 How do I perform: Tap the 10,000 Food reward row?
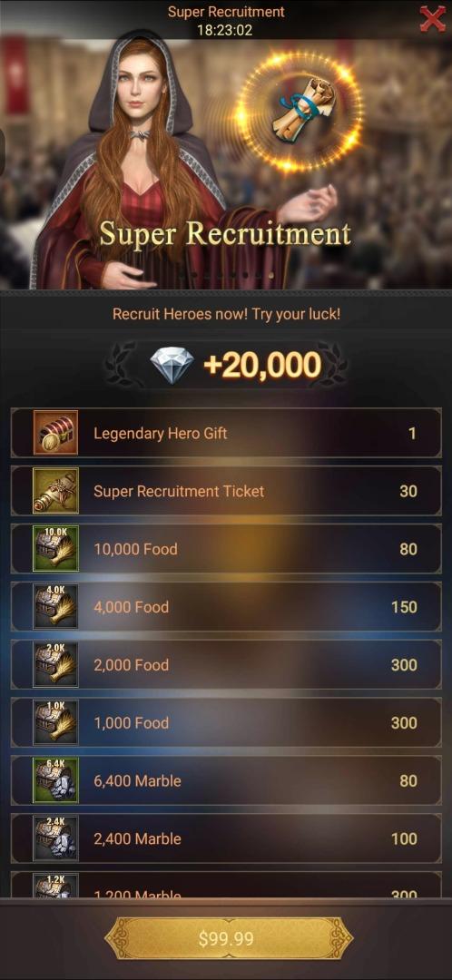(226, 549)
